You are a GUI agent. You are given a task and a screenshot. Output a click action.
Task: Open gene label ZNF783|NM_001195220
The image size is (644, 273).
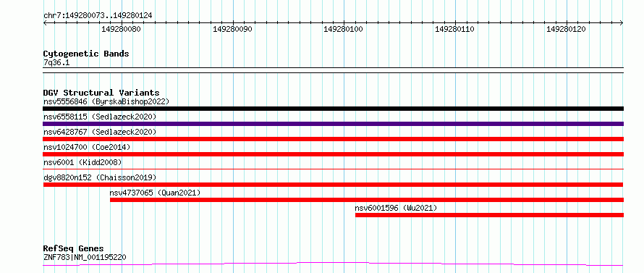click(85, 257)
